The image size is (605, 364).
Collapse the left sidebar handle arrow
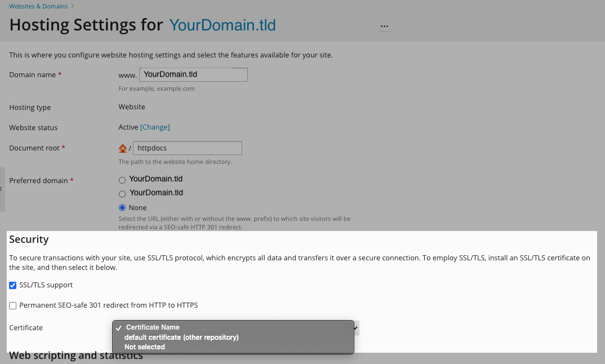(x=2, y=189)
